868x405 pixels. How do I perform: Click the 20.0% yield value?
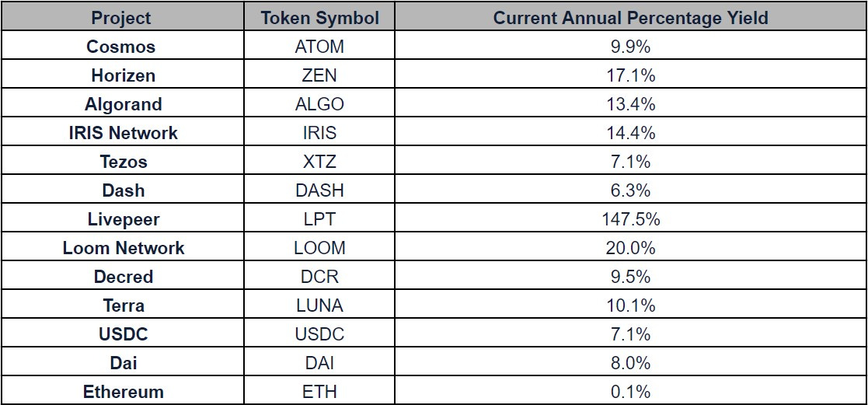click(x=630, y=248)
